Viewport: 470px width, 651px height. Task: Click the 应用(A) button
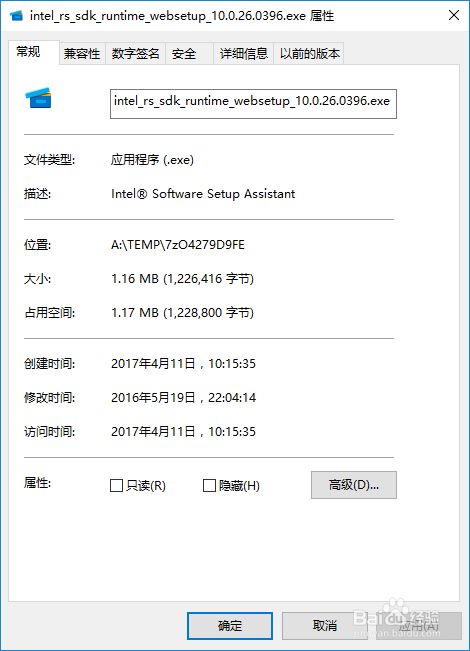coord(419,626)
